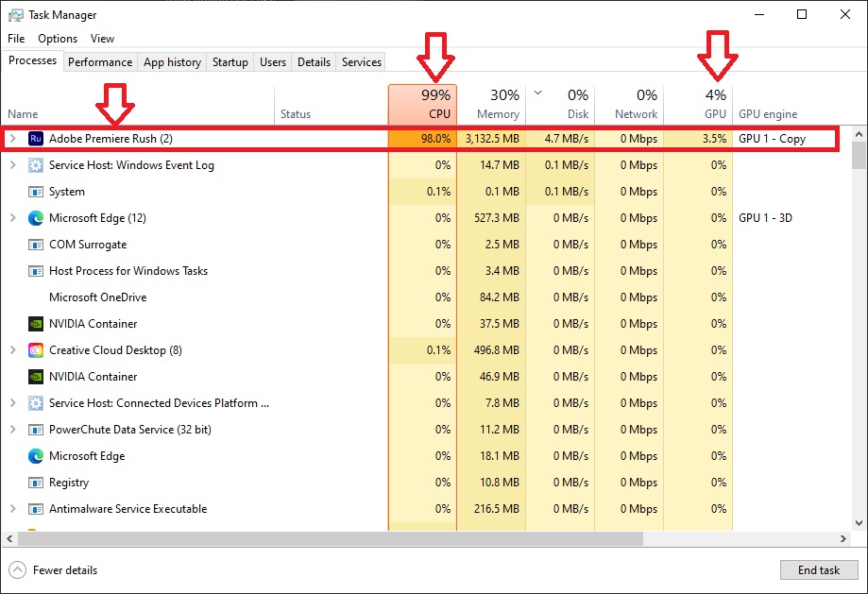Image resolution: width=868 pixels, height=594 pixels.
Task: Collapse with the Fewer details arrow icon
Action: (x=18, y=570)
